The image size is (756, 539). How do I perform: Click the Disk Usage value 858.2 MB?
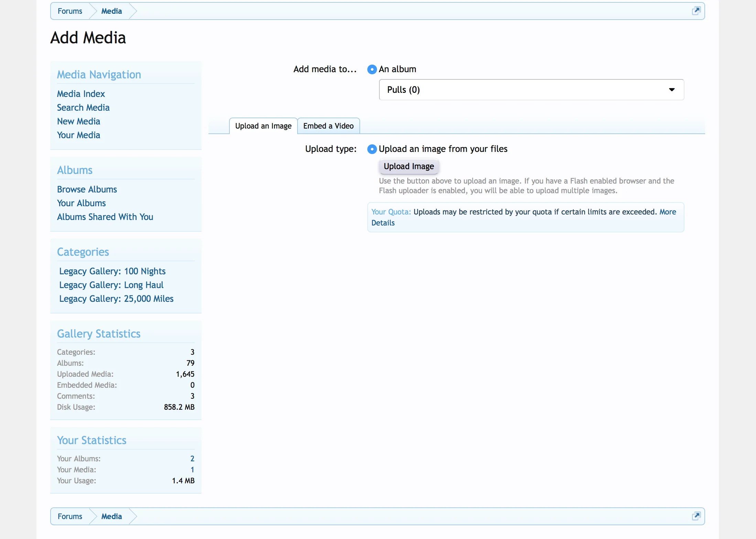(x=179, y=407)
